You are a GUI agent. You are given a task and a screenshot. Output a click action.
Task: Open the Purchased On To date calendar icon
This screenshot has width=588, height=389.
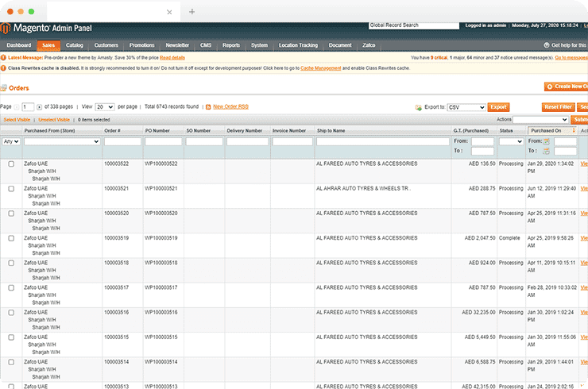point(547,151)
